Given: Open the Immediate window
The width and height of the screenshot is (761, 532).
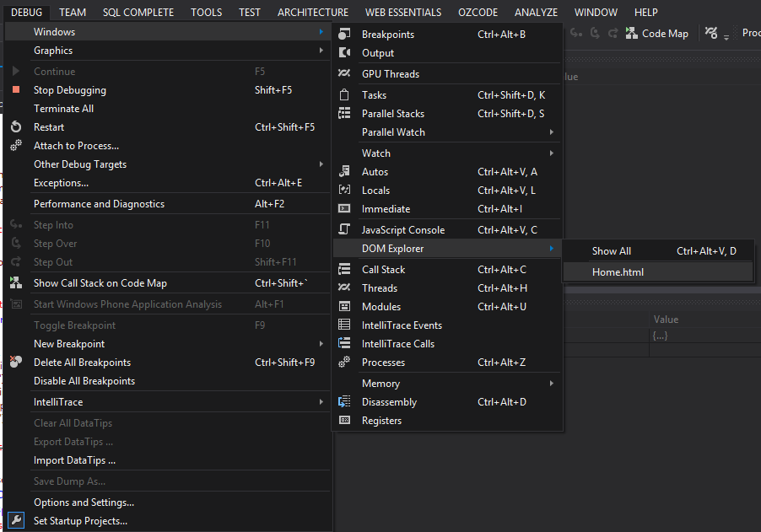Looking at the screenshot, I should point(390,208).
